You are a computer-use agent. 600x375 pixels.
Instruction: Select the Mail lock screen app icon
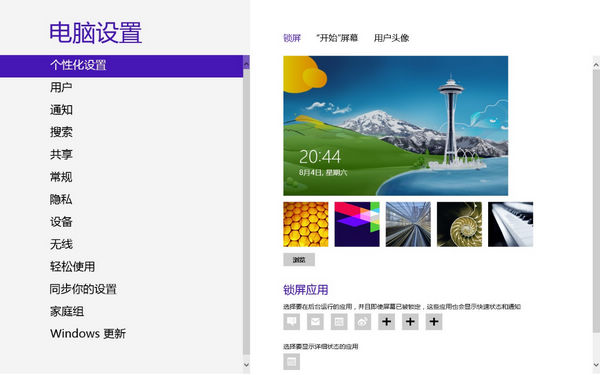point(315,321)
